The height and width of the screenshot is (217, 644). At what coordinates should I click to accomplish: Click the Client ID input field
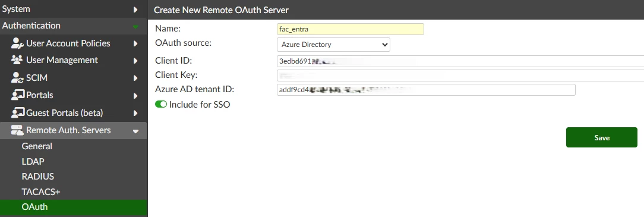pos(460,61)
